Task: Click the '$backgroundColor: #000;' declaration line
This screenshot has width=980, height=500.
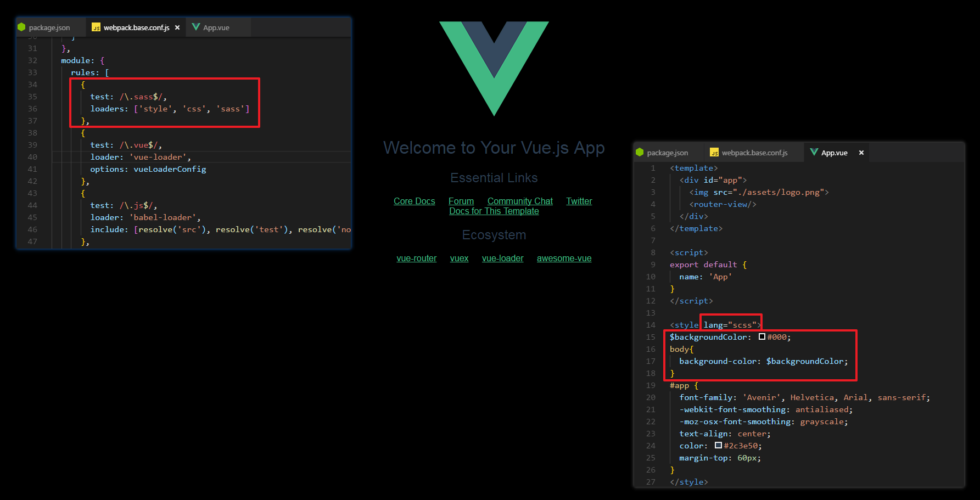Action: (x=730, y=337)
